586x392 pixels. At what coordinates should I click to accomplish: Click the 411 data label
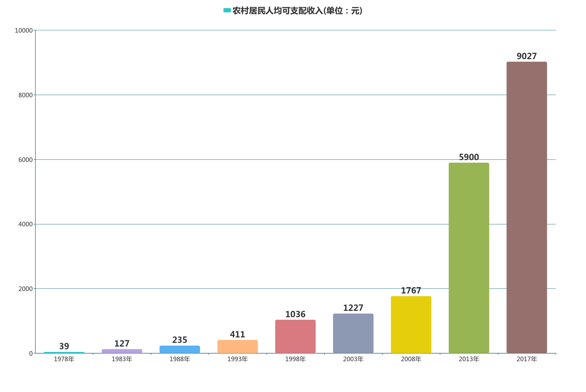(237, 335)
